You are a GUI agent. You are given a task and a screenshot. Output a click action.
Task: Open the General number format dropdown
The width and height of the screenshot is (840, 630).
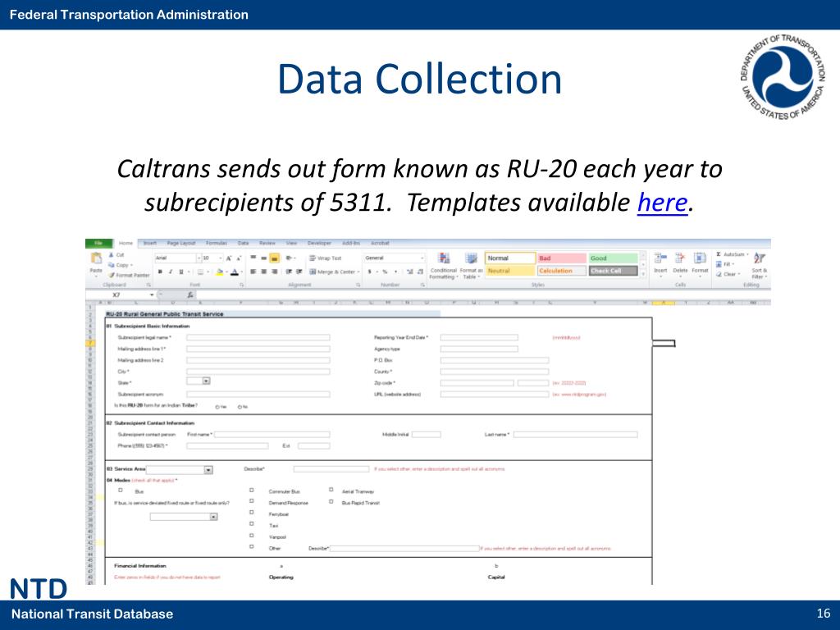422,258
